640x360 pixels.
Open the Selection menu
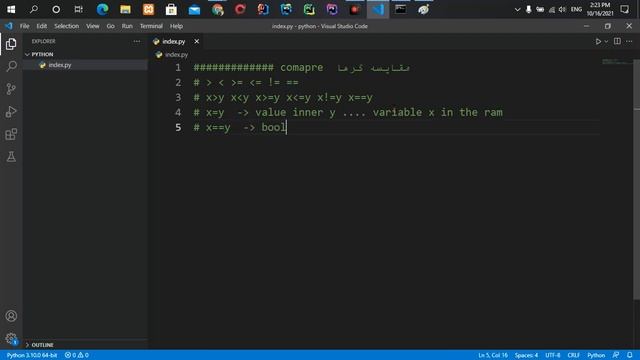click(67, 26)
